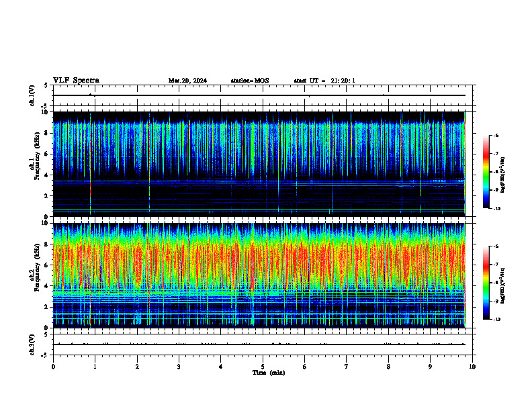Screen dimensions: 532x411
Task: Click the ch.2 frequency tick "4"
Action: pyautogui.click(x=47, y=286)
